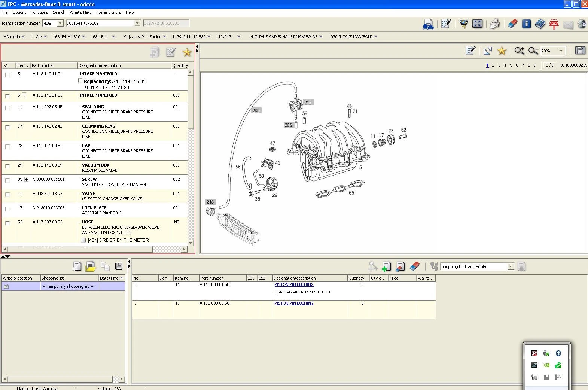Open the Shopping list transfer file dropdown
The height and width of the screenshot is (390, 588).
click(511, 266)
